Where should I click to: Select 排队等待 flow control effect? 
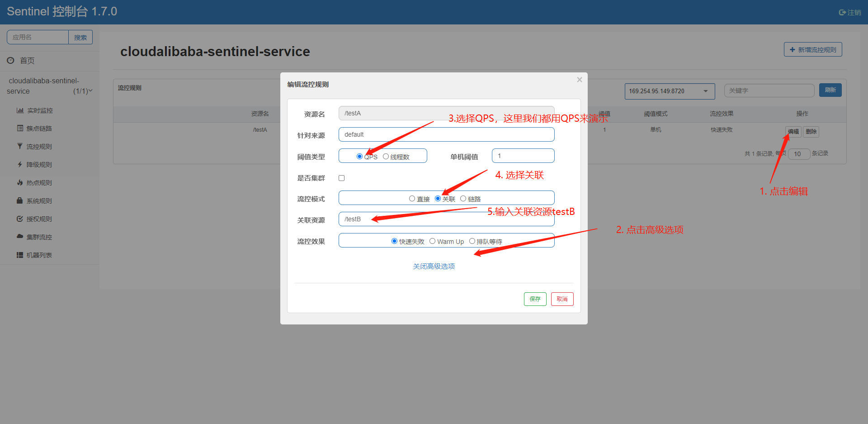472,241
